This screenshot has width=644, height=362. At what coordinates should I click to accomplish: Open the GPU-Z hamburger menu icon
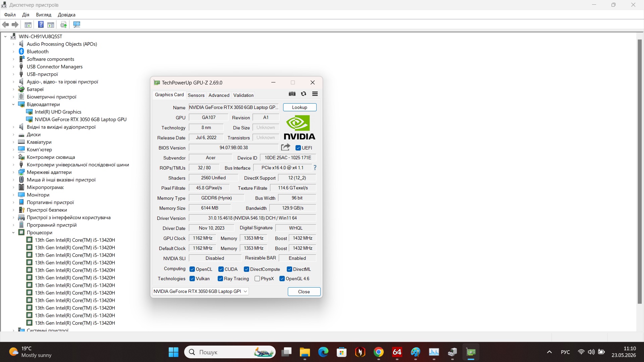(x=315, y=94)
